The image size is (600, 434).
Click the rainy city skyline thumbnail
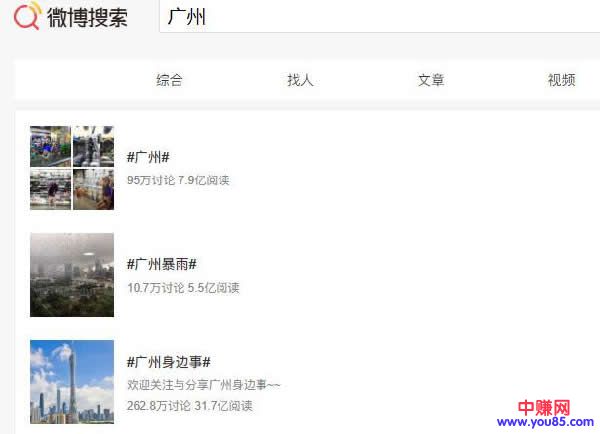click(72, 275)
